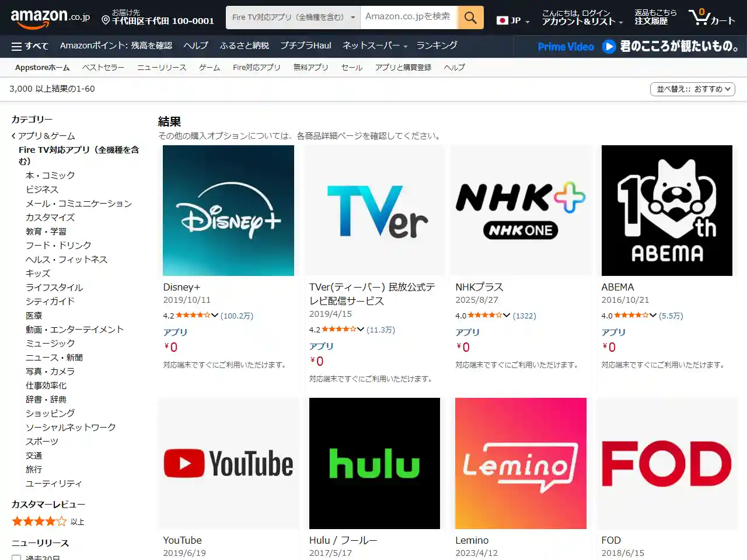Select the ソーシャルネットワーク category
Image resolution: width=747 pixels, height=560 pixels.
71,428
